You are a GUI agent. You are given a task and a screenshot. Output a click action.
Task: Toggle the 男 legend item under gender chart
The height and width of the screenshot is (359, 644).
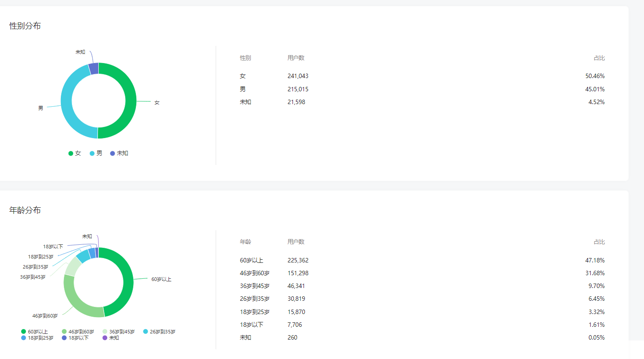[96, 153]
